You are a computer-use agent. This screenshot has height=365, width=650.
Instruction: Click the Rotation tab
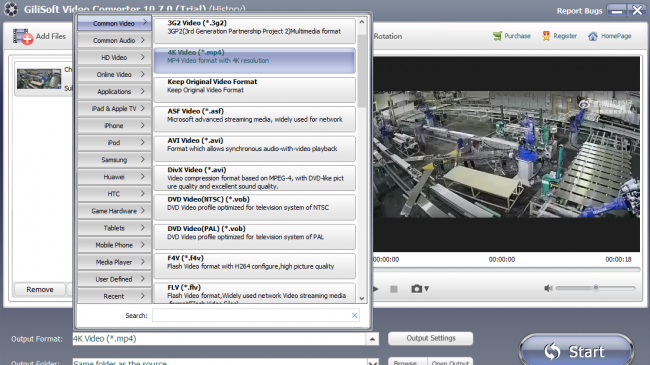[x=388, y=36]
